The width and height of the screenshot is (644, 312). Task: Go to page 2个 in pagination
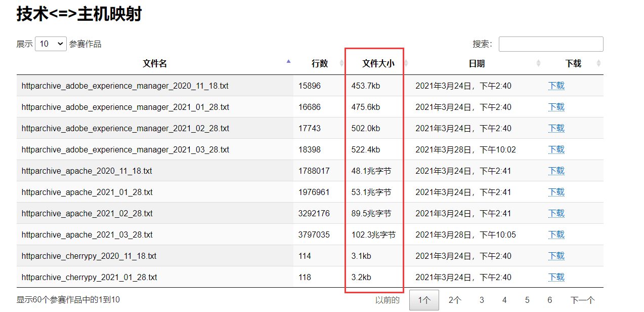pos(455,300)
